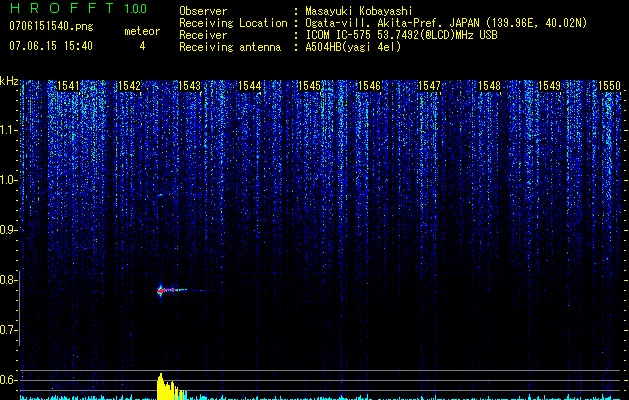This screenshot has width=629, height=400.
Task: Click the Ogata-vill. Akita-Pref. JAPAN location text
Action: coord(446,23)
